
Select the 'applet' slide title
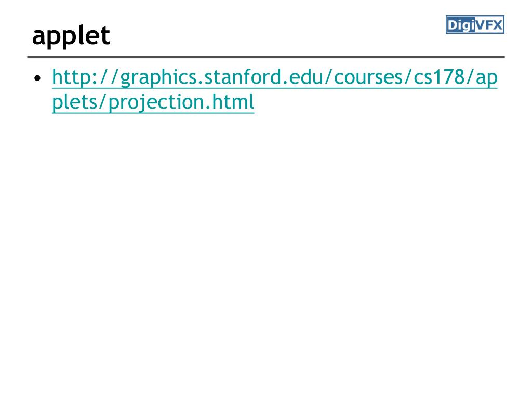pyautogui.click(x=71, y=36)
